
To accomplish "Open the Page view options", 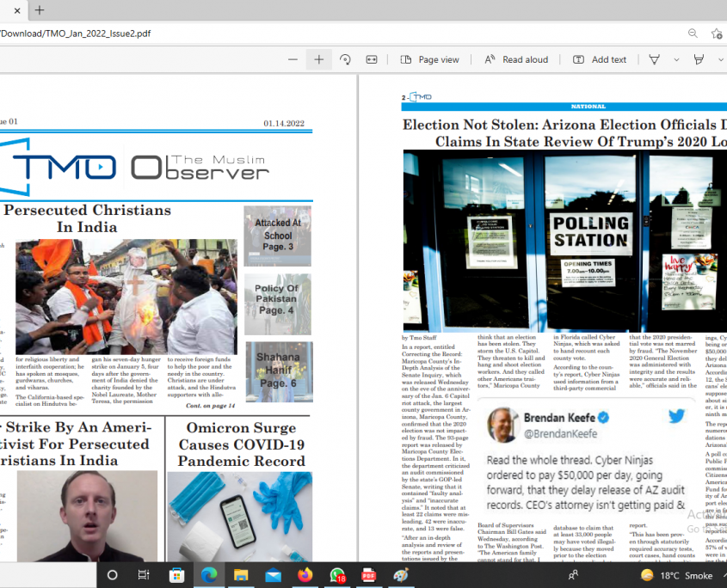I will [430, 60].
